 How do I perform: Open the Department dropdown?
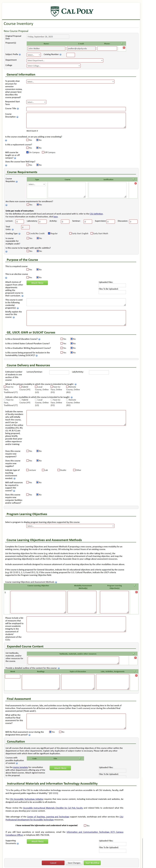65,61
